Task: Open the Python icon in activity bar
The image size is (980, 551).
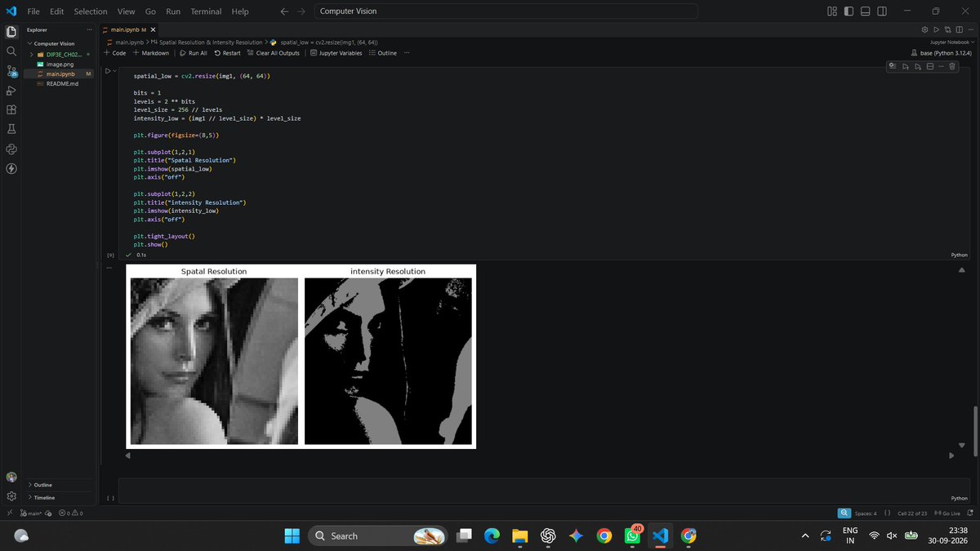Action: (x=11, y=149)
